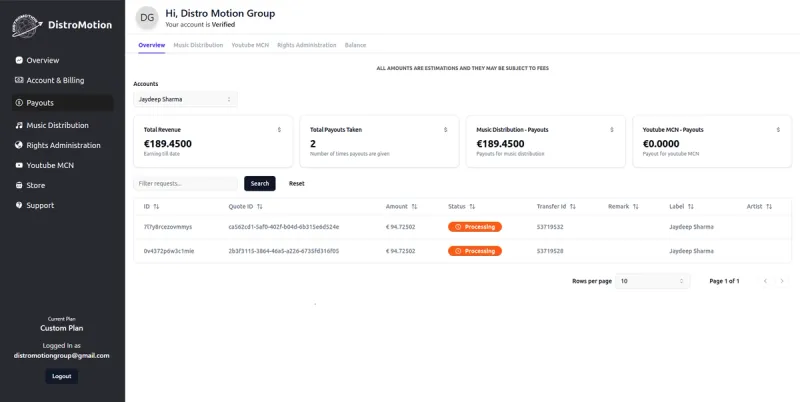Click the Support icon in sidebar
The width and height of the screenshot is (800, 402).
click(x=19, y=205)
